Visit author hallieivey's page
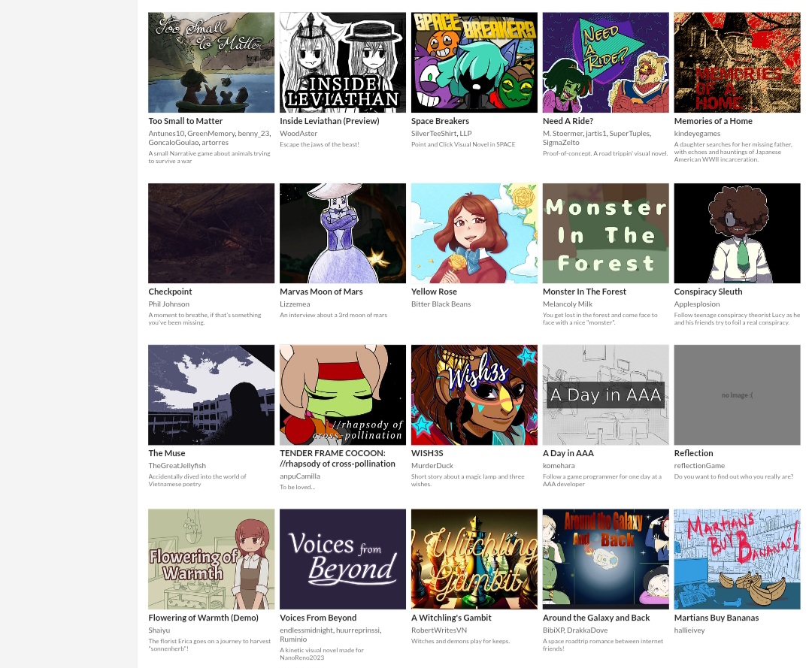The height and width of the screenshot is (668, 812). tap(689, 630)
